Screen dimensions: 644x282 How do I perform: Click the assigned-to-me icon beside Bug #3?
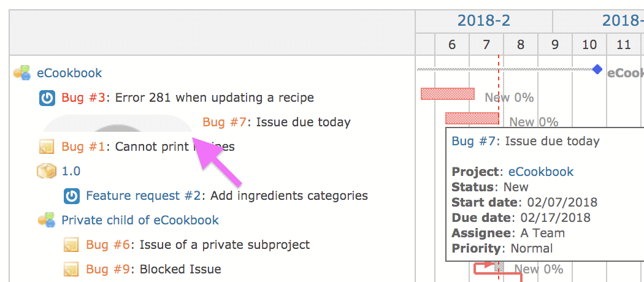[47, 98]
